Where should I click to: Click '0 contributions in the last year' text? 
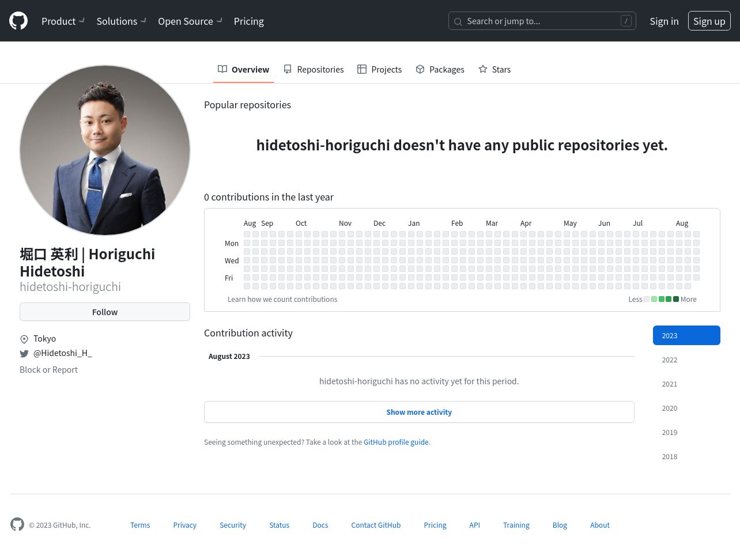point(269,197)
